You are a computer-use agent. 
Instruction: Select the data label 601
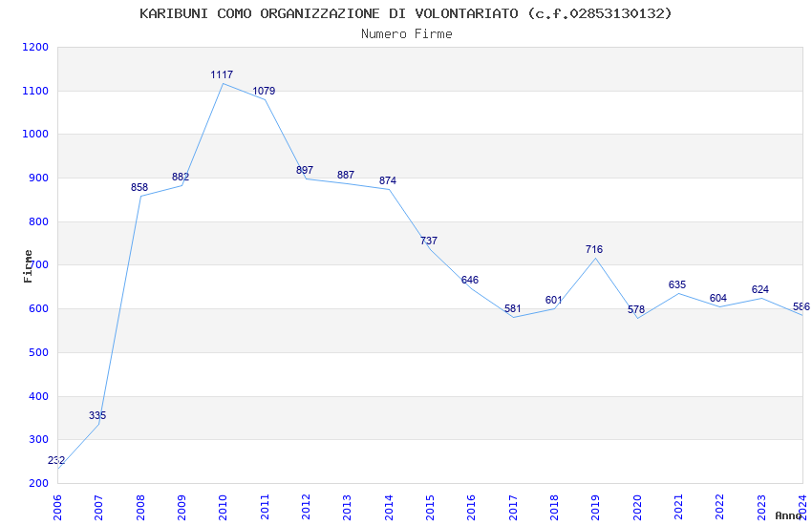tap(553, 300)
